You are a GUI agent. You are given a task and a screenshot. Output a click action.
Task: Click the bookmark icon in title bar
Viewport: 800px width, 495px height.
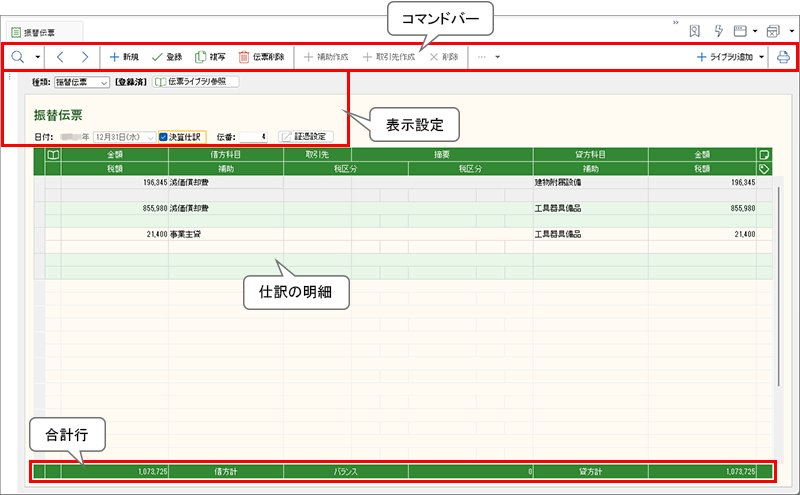[x=695, y=31]
